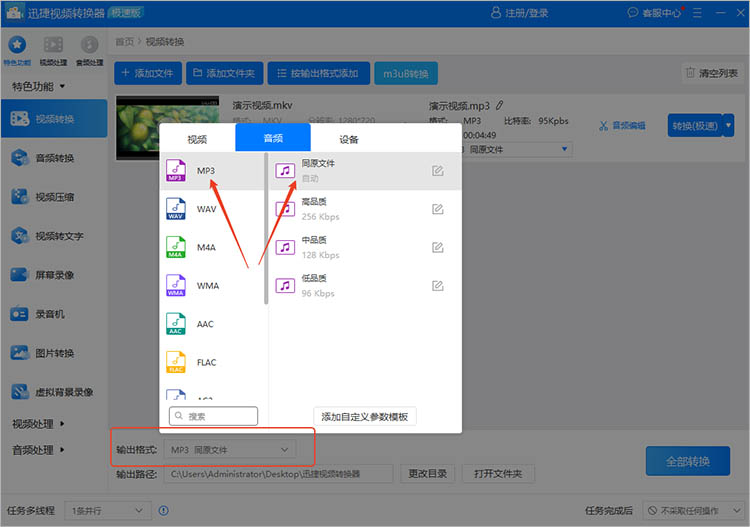Viewport: 750px width, 527px height.
Task: Select 视频转换 in the sidebar
Action: coord(54,119)
